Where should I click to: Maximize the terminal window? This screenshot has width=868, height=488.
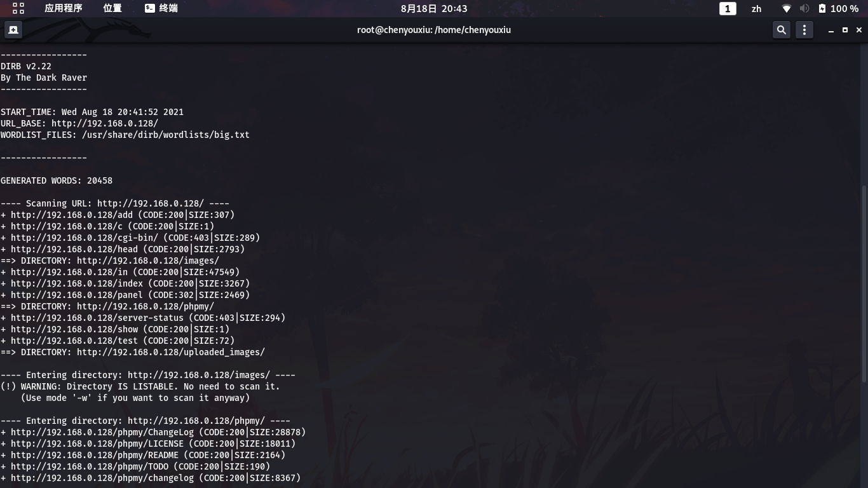(845, 30)
